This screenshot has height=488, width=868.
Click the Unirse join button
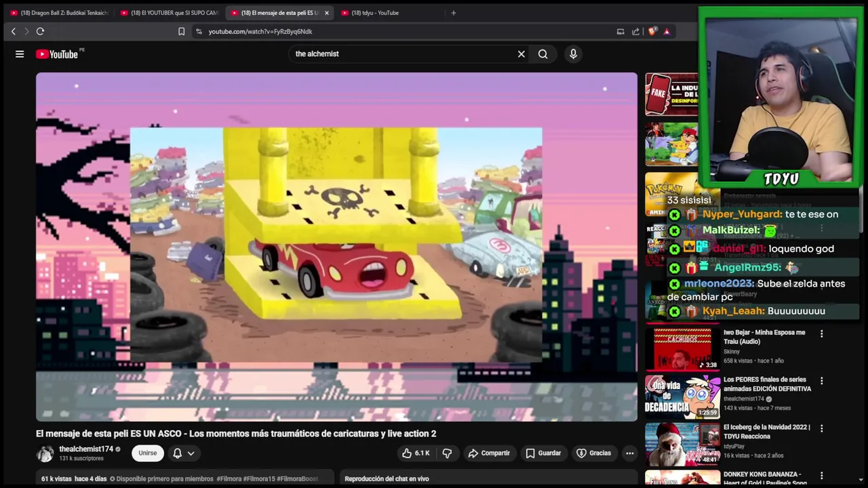(148, 453)
